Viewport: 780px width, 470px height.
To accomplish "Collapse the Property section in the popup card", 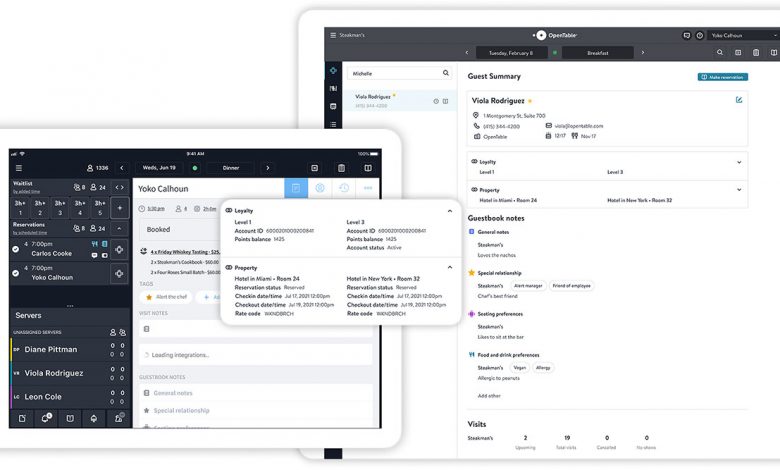I will (x=450, y=268).
